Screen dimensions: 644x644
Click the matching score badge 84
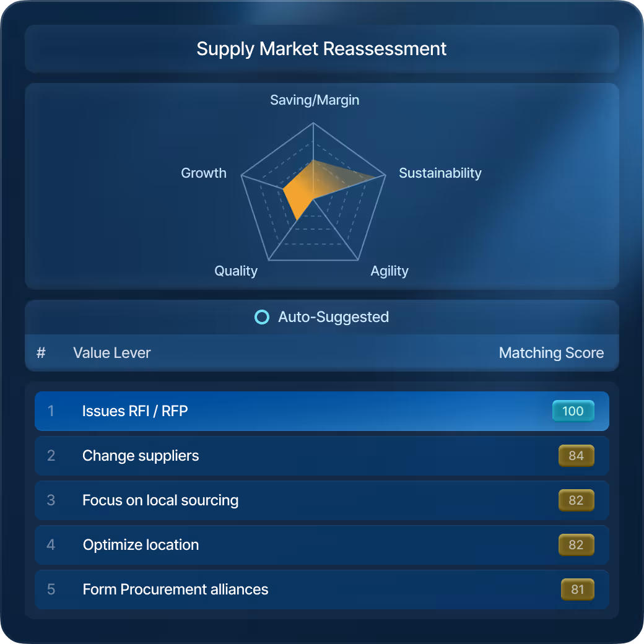click(577, 456)
